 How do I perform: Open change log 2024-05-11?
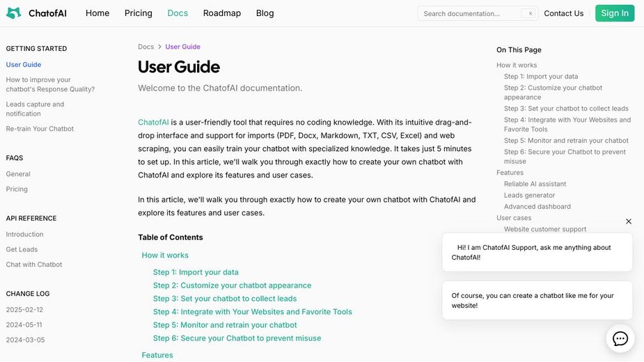(x=24, y=325)
